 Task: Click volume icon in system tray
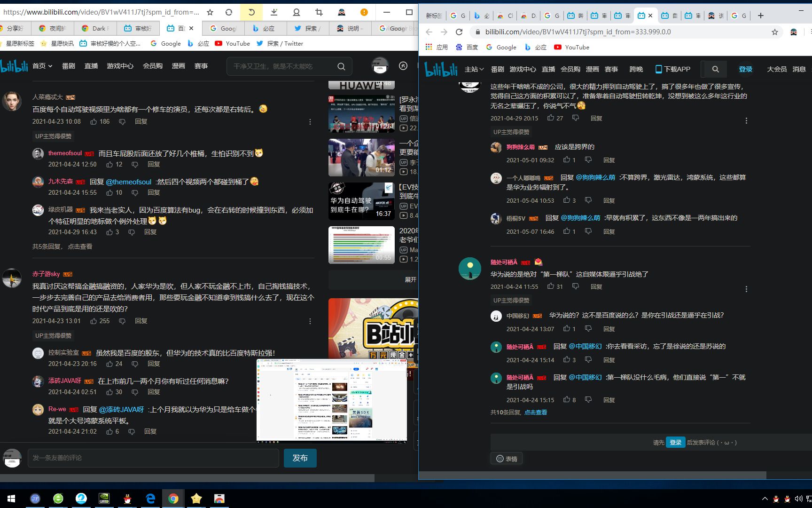tap(798, 499)
